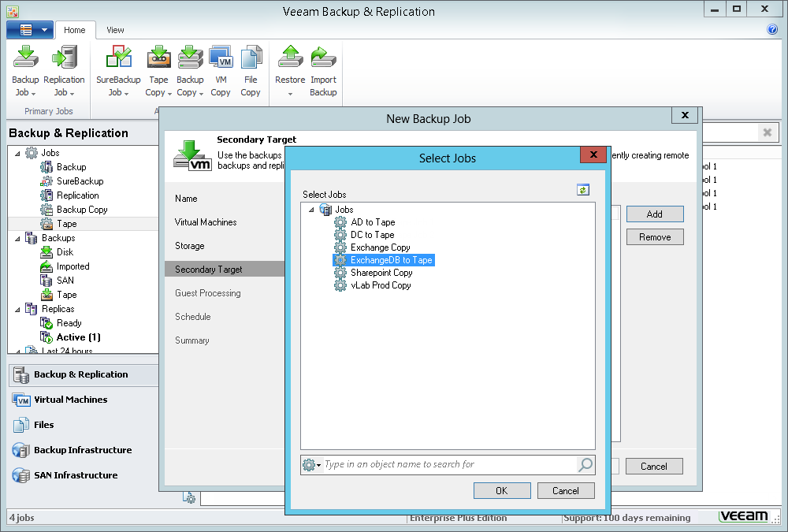Expand the Backup Job dropdown arrow
Screen dimensions: 788x532
[x=34, y=94]
